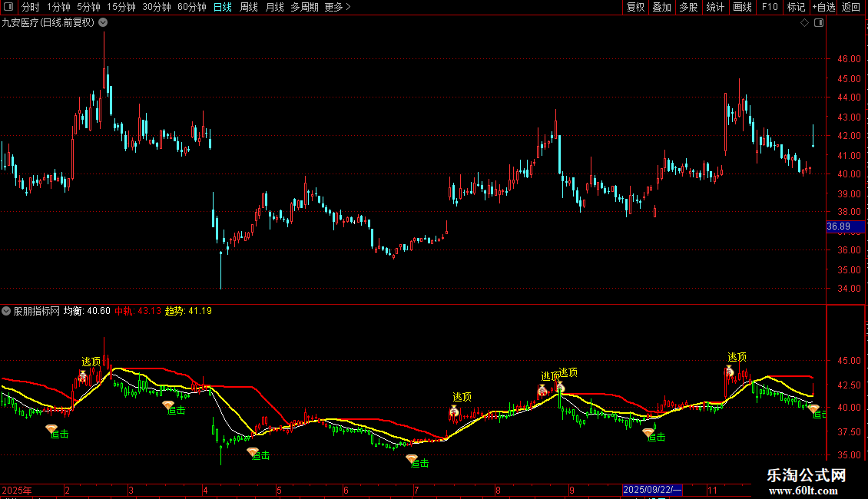Click the 追击 diamond icon near July
This screenshot has width=868, height=499.
click(x=412, y=458)
